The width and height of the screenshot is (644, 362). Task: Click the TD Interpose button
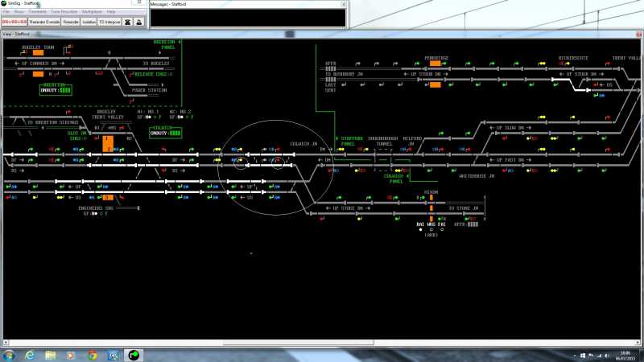click(109, 22)
